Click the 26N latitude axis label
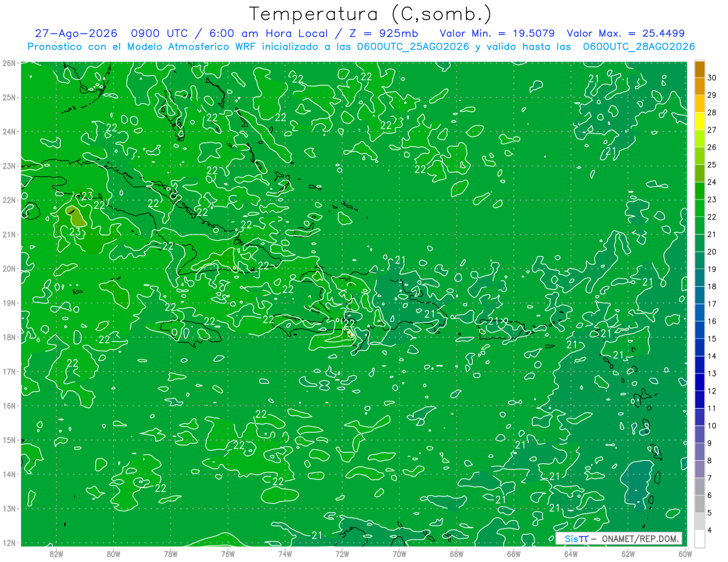This screenshot has height=562, width=728. (x=8, y=63)
